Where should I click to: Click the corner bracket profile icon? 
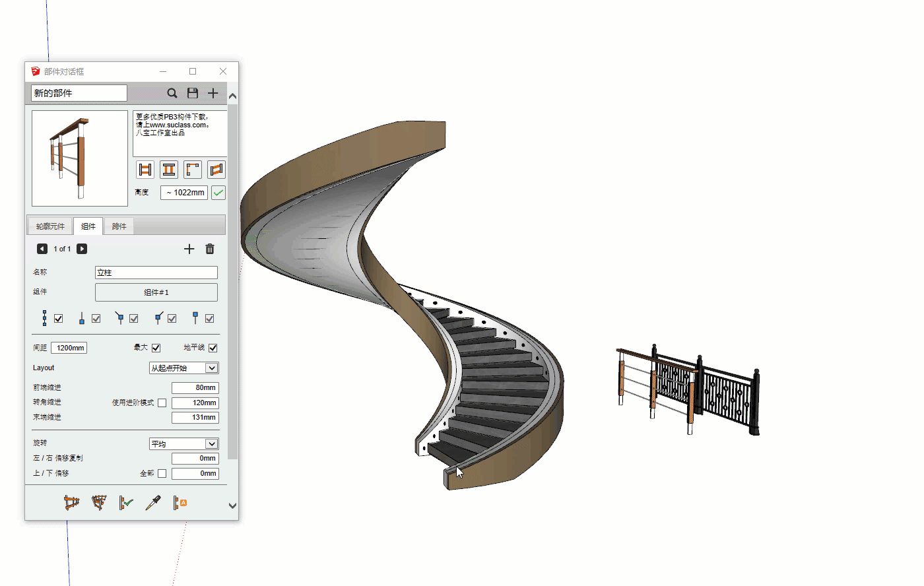pyautogui.click(x=193, y=170)
